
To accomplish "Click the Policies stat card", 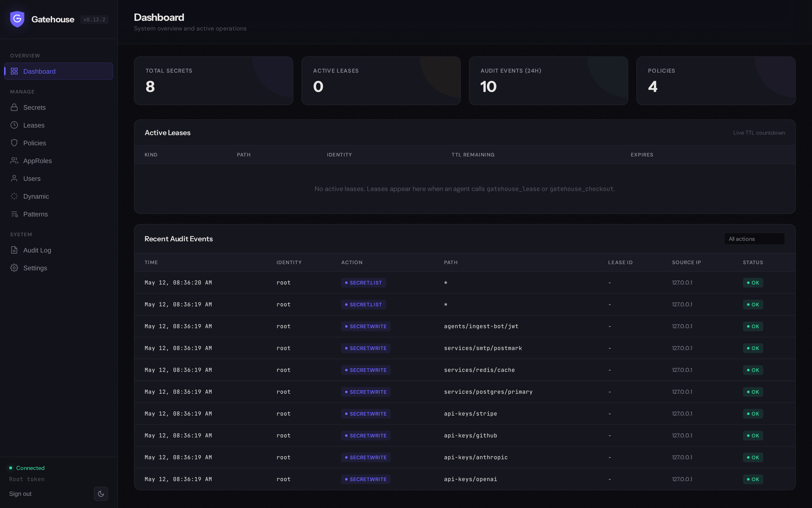I will coord(716,81).
